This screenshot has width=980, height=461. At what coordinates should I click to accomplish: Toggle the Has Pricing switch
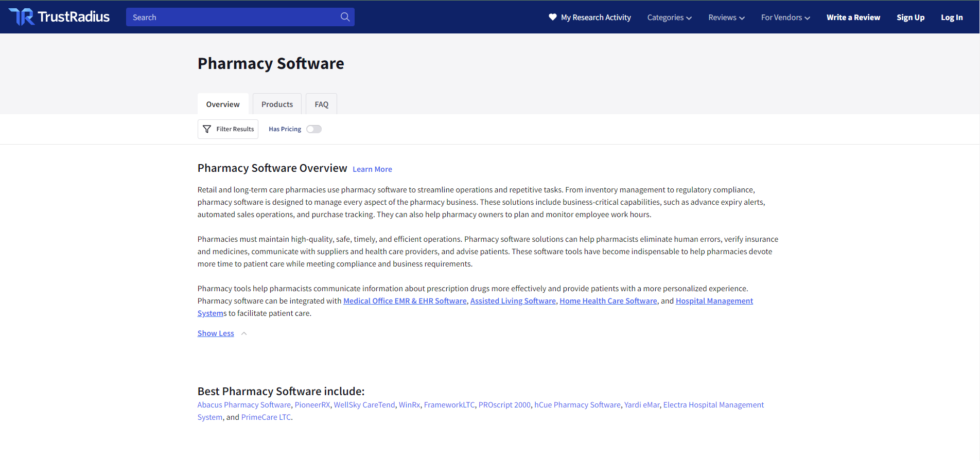314,129
